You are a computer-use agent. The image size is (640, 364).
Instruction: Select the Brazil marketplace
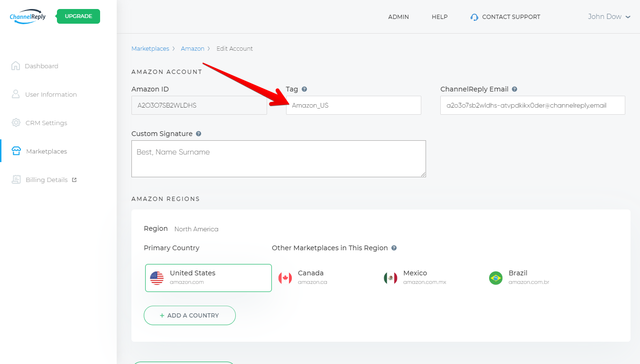point(519,278)
